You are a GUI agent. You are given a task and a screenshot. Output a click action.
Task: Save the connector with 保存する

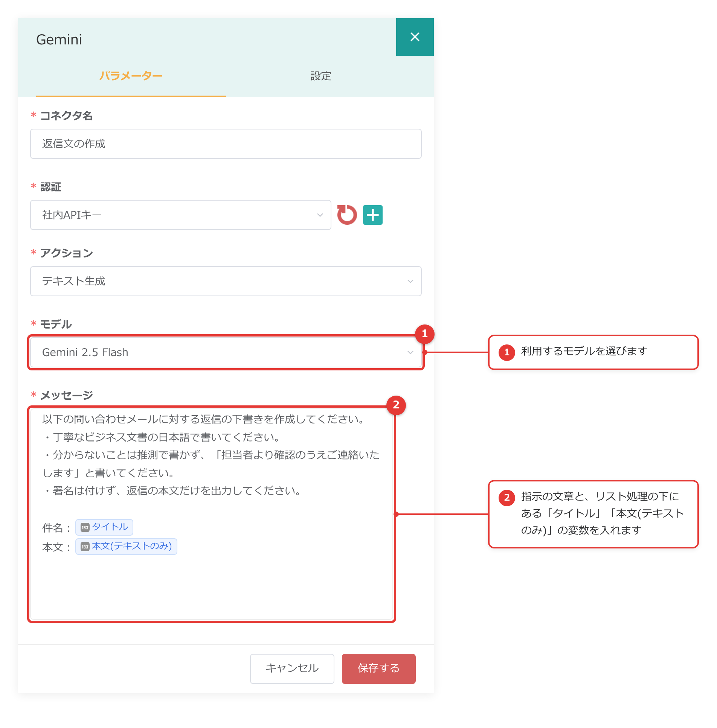(379, 669)
